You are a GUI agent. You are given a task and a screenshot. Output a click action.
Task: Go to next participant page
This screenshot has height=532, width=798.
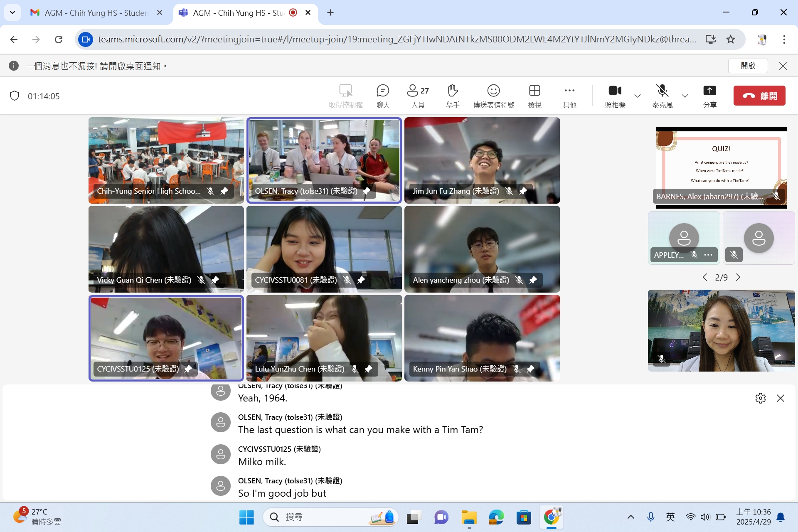738,277
